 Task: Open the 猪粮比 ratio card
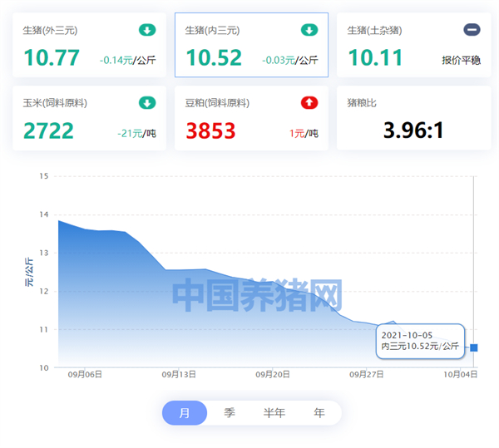[413, 118]
